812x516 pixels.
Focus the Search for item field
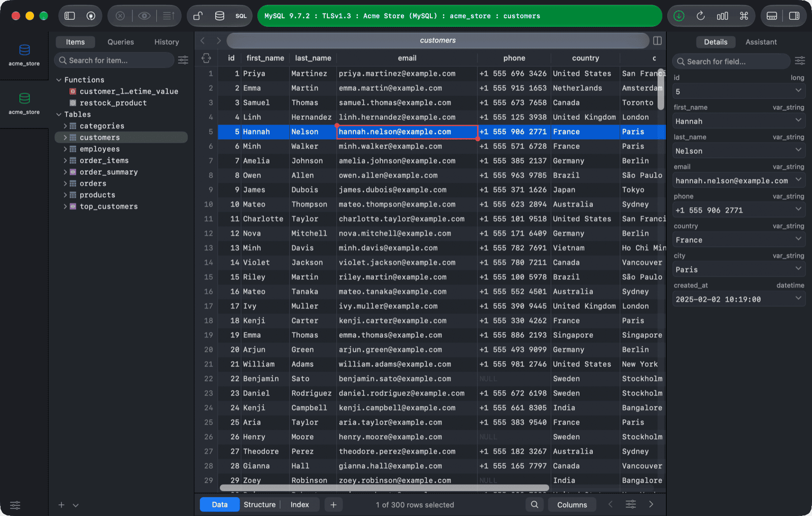pyautogui.click(x=114, y=60)
